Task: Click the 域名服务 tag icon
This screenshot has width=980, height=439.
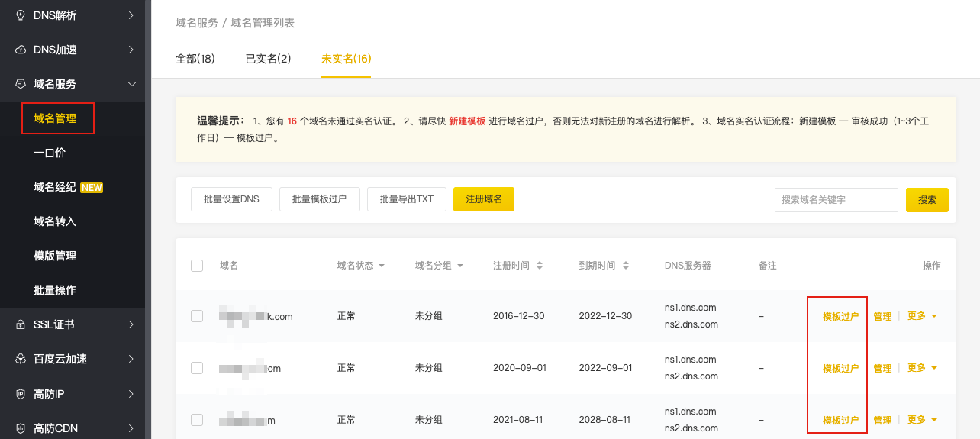Action: (21, 84)
